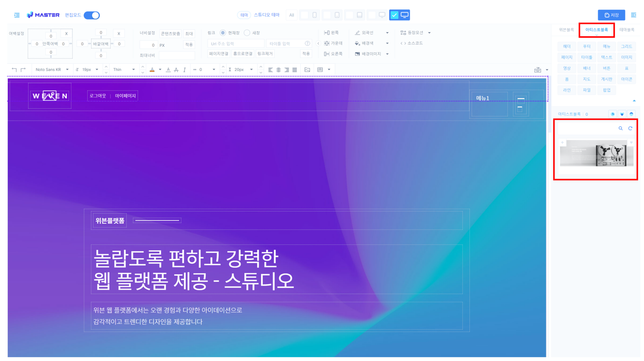Click the clock recent filter icon
The height and width of the screenshot is (361, 644).
pyautogui.click(x=613, y=114)
